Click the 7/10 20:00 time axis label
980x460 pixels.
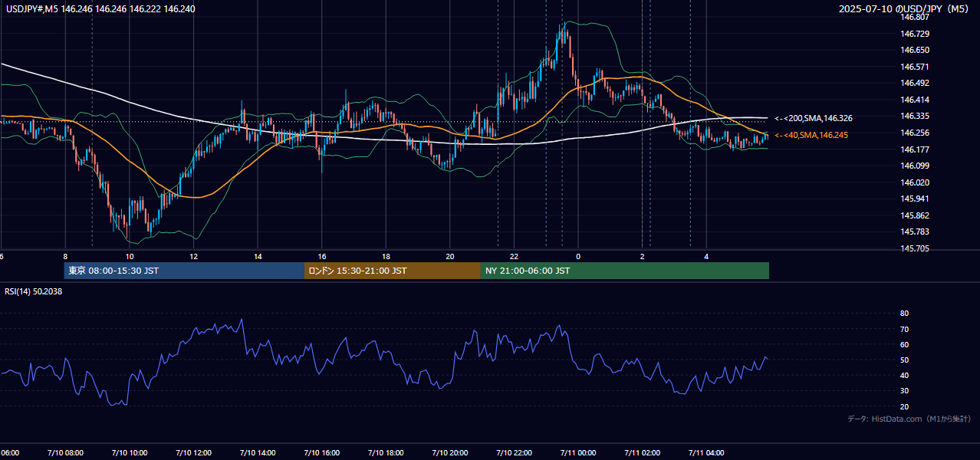[x=450, y=453]
